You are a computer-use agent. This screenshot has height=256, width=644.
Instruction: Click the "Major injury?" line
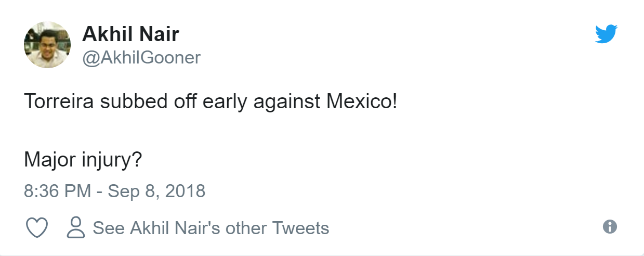tap(83, 160)
